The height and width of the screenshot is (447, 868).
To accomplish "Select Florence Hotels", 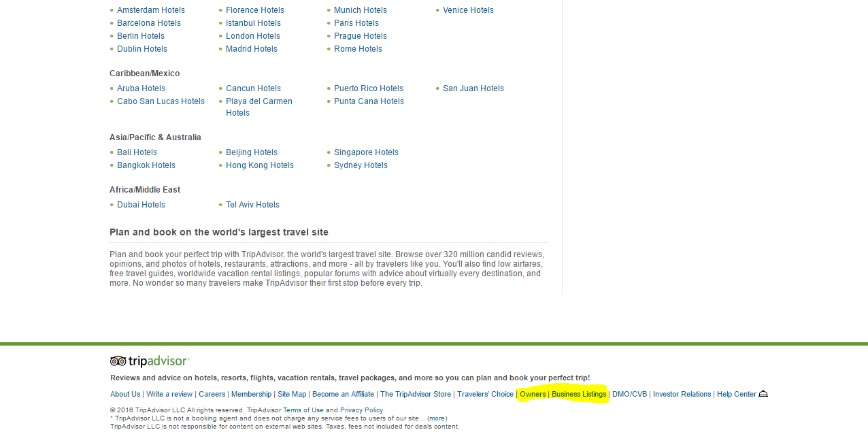I will click(x=255, y=10).
